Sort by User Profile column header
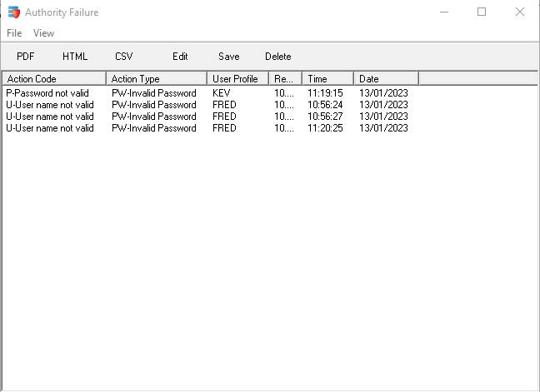The image size is (540, 392). [x=237, y=79]
